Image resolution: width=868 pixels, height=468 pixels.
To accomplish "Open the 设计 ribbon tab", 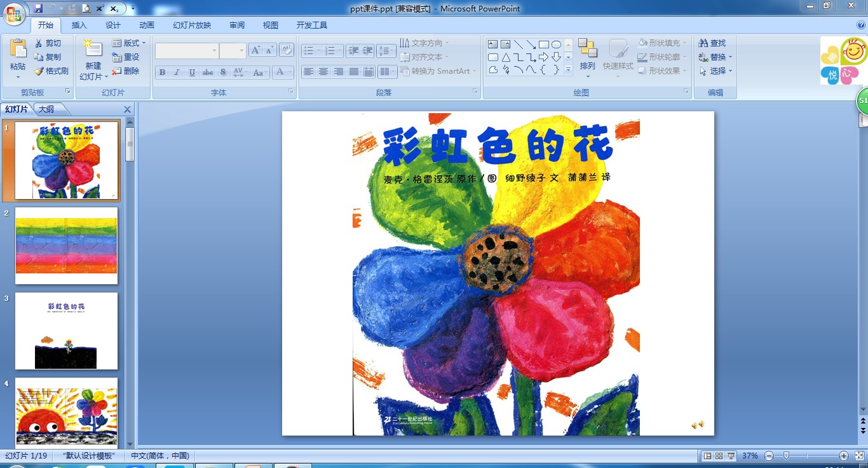I will point(113,25).
